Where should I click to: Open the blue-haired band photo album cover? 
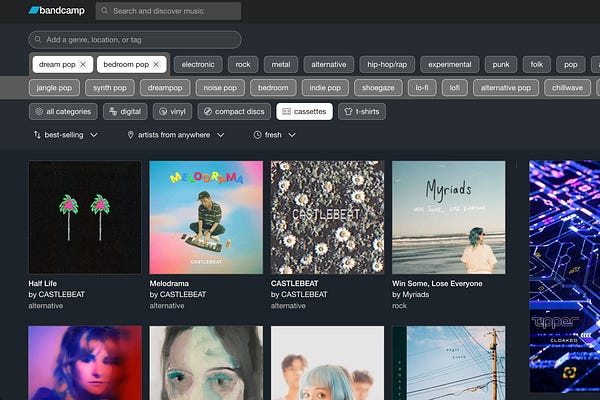(x=328, y=363)
